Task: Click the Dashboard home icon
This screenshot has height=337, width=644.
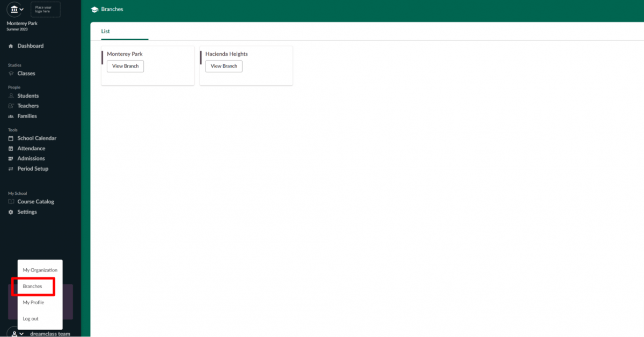Action: 11,46
